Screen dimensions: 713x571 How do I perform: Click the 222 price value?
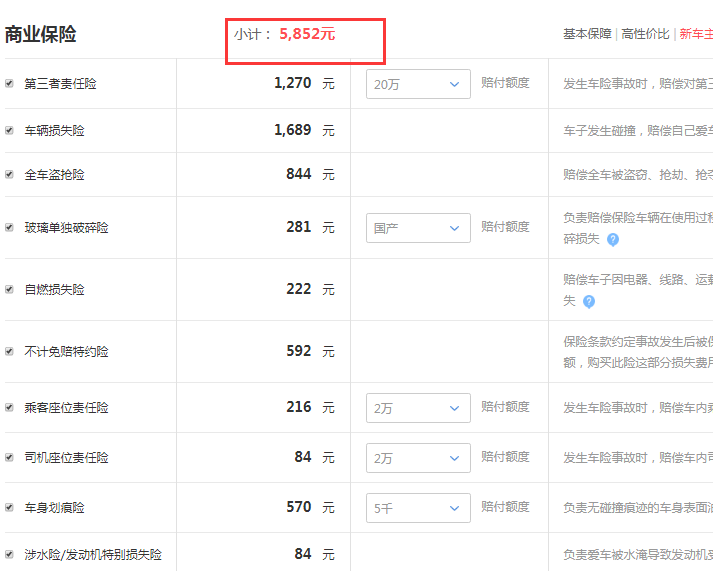point(299,289)
